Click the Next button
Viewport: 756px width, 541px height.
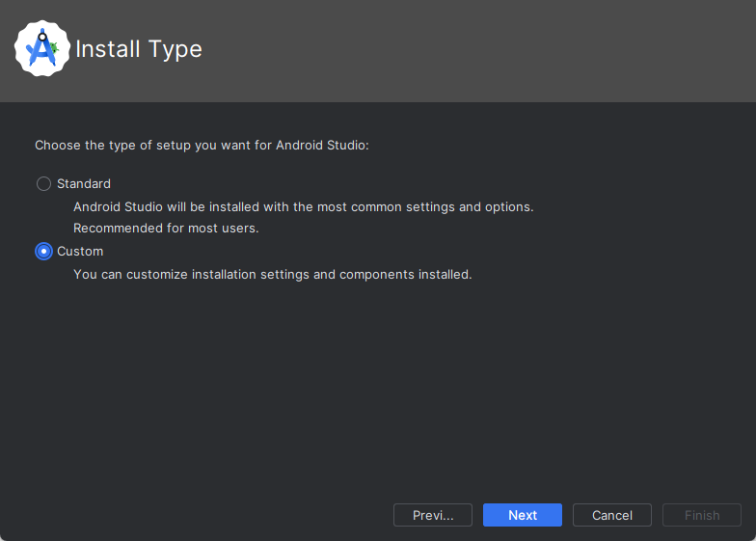[x=523, y=515]
